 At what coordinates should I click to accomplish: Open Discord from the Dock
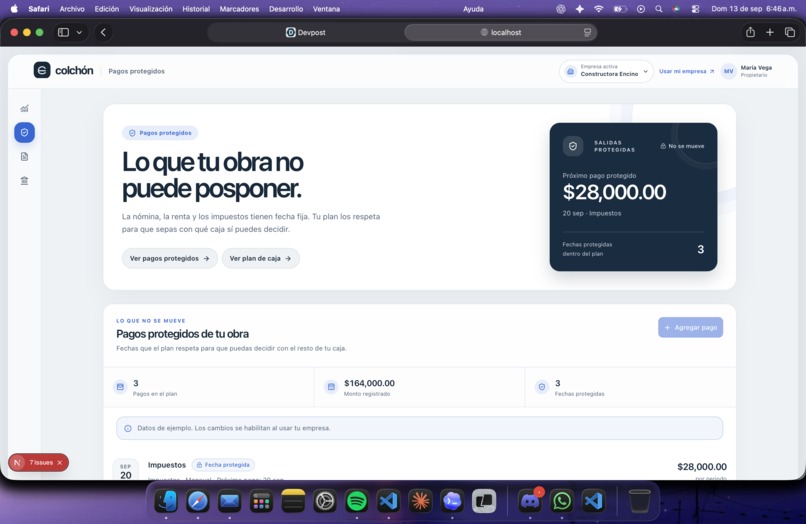(530, 501)
